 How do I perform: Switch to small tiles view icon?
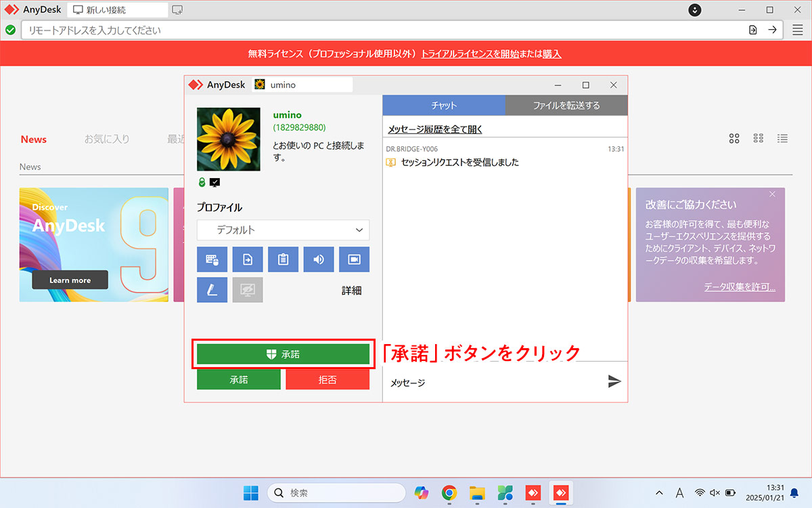(x=759, y=138)
